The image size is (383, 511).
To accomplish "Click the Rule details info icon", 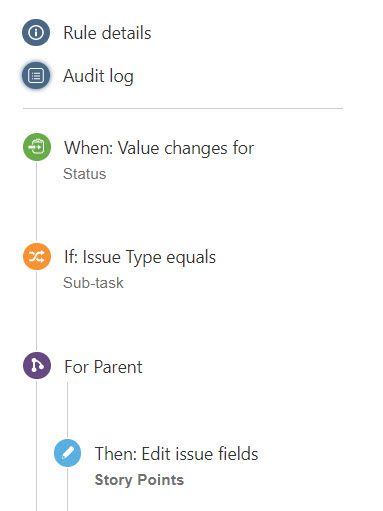I will pyautogui.click(x=36, y=32).
